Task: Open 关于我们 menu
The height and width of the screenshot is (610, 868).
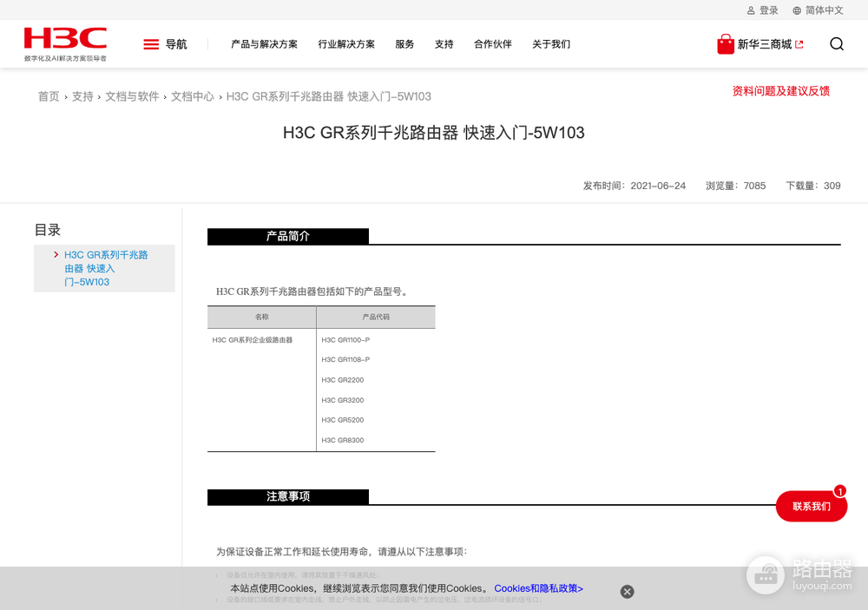Action: coord(551,44)
